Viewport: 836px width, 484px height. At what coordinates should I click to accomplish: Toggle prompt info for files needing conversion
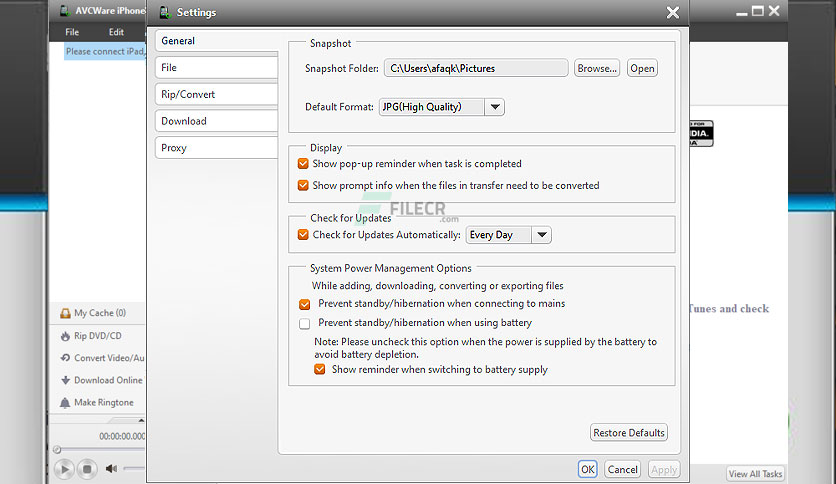(x=303, y=185)
